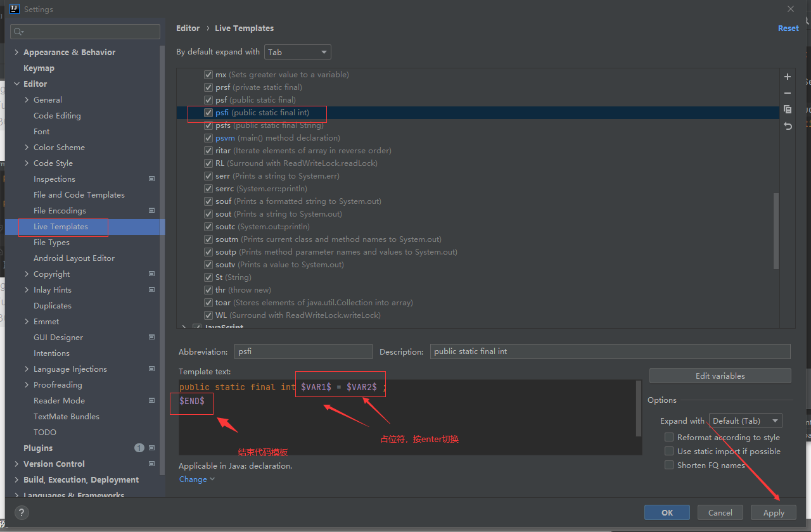Click the OK button

667,512
